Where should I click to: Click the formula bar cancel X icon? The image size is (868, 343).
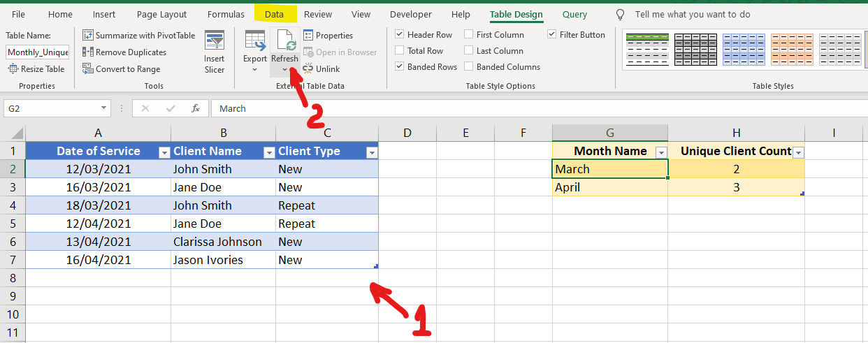pos(145,108)
